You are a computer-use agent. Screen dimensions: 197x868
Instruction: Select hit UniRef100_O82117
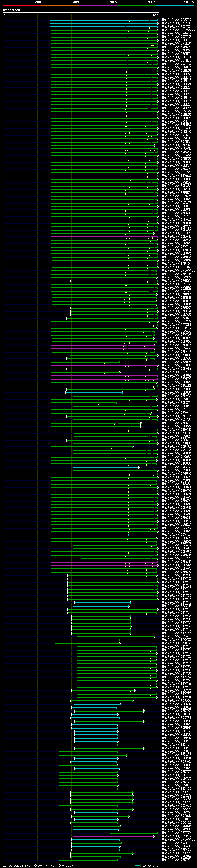pyautogui.click(x=177, y=372)
